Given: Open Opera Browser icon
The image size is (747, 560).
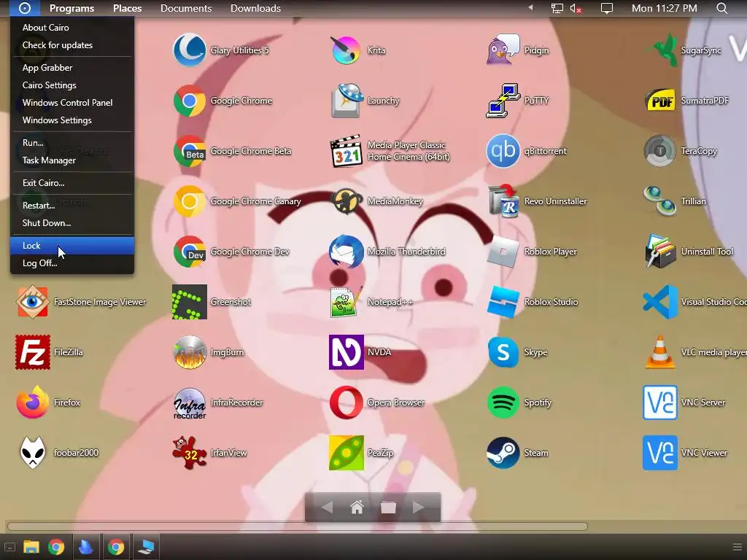Looking at the screenshot, I should (347, 402).
